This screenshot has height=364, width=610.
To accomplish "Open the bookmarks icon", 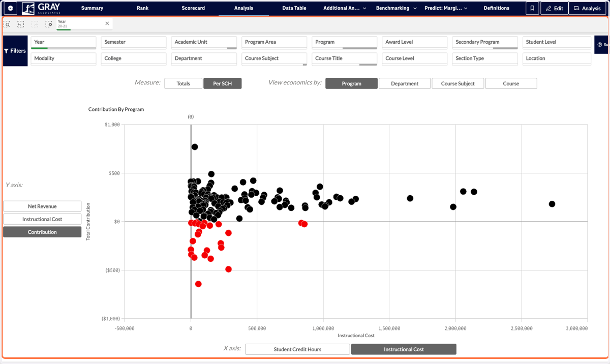I will pos(532,8).
